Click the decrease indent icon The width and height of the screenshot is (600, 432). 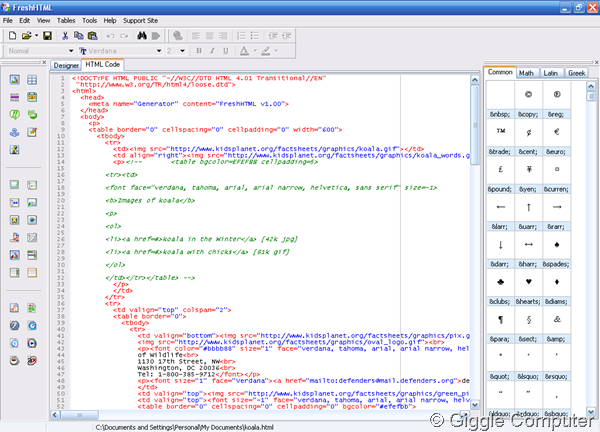(x=273, y=36)
